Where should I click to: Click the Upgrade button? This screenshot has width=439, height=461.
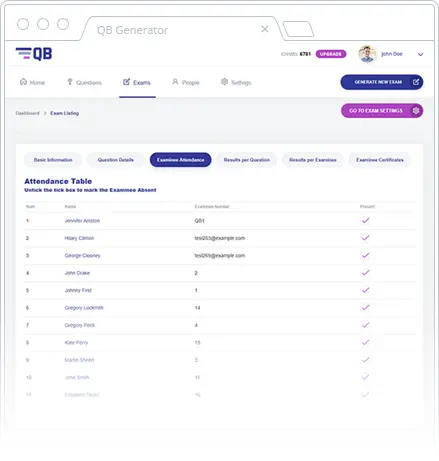coord(331,54)
